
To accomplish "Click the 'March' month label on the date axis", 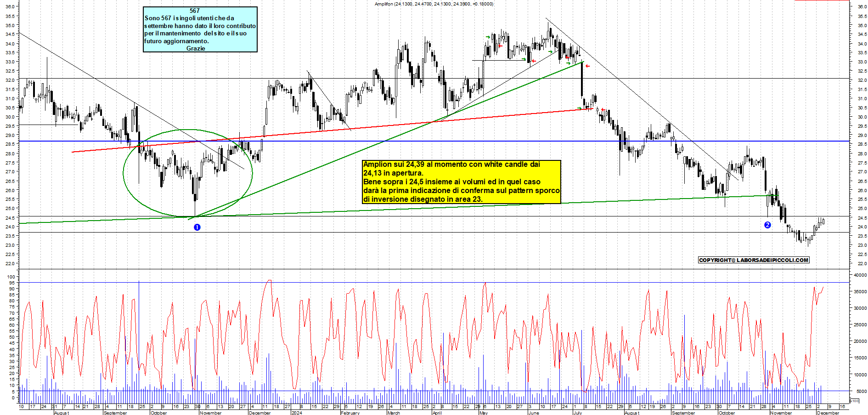I will pos(394,413).
